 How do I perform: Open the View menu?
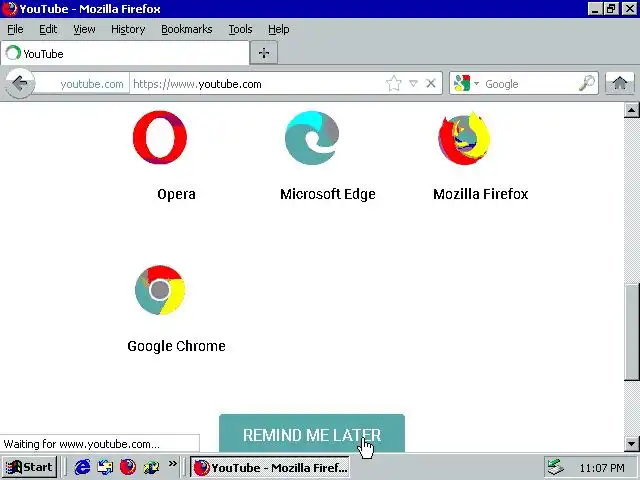[84, 29]
